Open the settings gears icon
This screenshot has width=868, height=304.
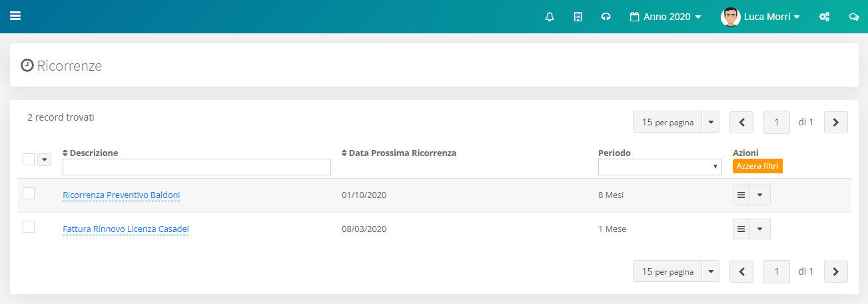(824, 17)
